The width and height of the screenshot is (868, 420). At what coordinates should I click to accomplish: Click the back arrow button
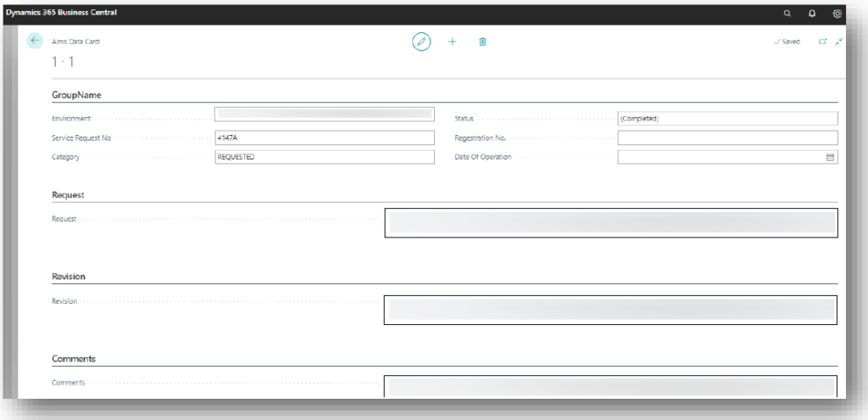[35, 41]
